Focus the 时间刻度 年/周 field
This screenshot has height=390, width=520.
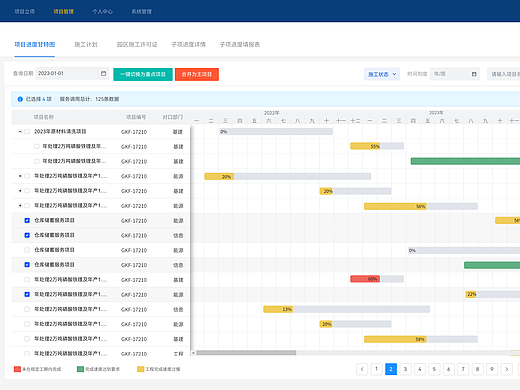(x=455, y=74)
